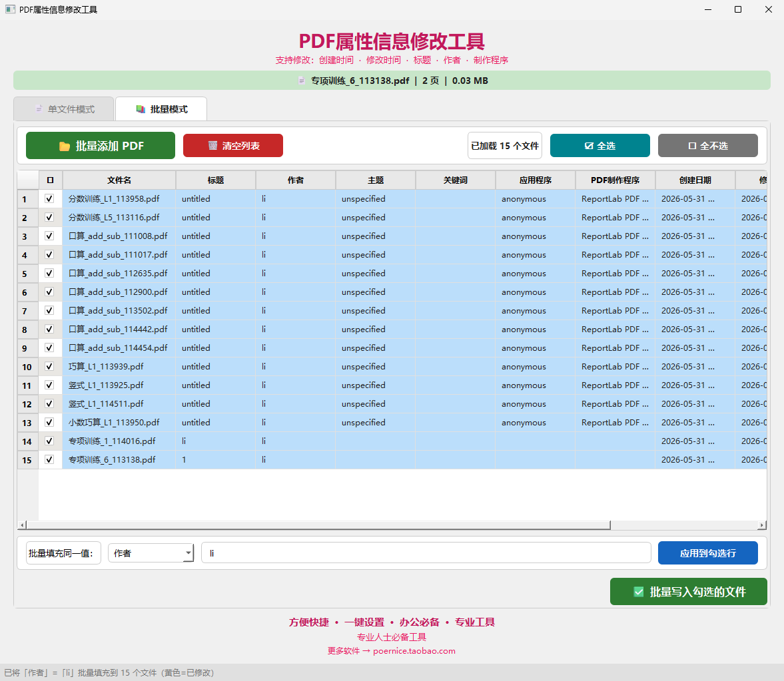784x681 pixels.
Task: Click the document icon beside 单文件模式
Action: pos(39,109)
